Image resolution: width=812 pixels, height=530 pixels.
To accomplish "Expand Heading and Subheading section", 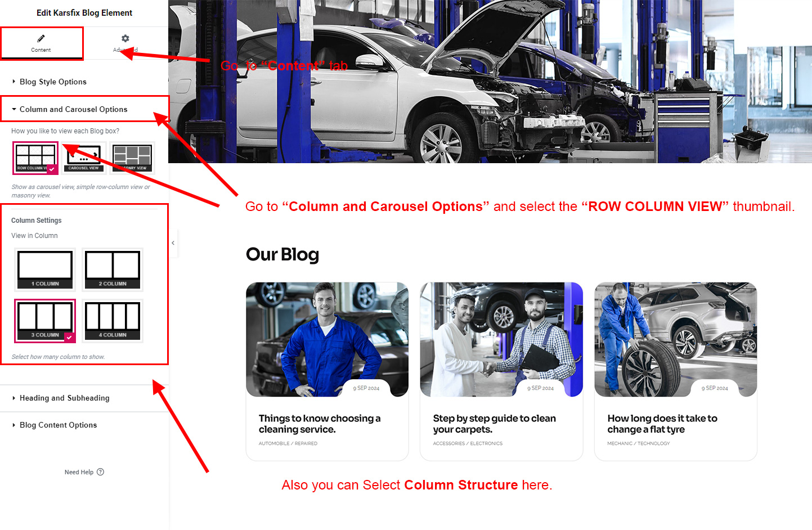I will [64, 398].
